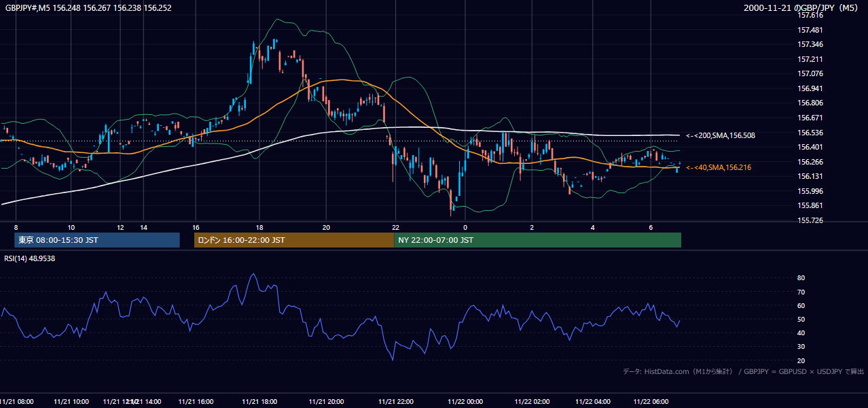Click price axis value 156.806
This screenshot has height=408, width=868.
811,103
